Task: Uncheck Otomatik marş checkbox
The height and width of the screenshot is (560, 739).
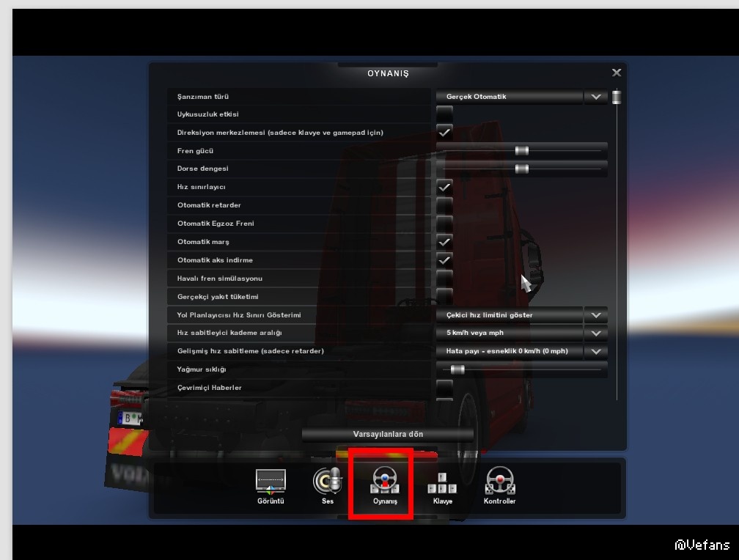Action: coord(444,243)
